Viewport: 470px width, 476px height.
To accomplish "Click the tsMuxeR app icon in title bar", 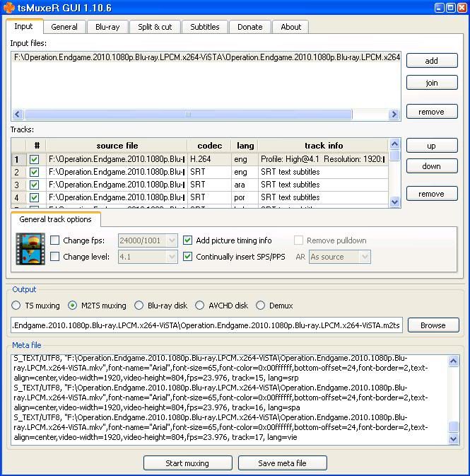I will (8, 8).
